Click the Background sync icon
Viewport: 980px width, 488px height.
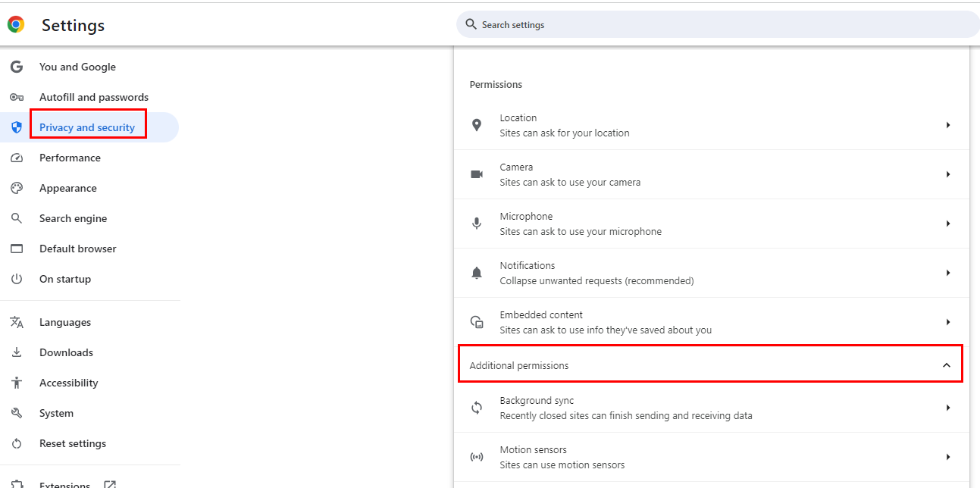pos(477,408)
